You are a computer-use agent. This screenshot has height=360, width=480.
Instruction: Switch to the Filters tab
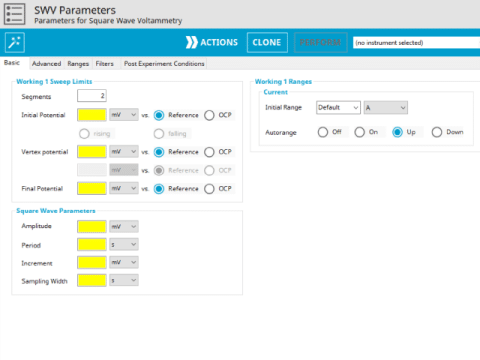(104, 63)
